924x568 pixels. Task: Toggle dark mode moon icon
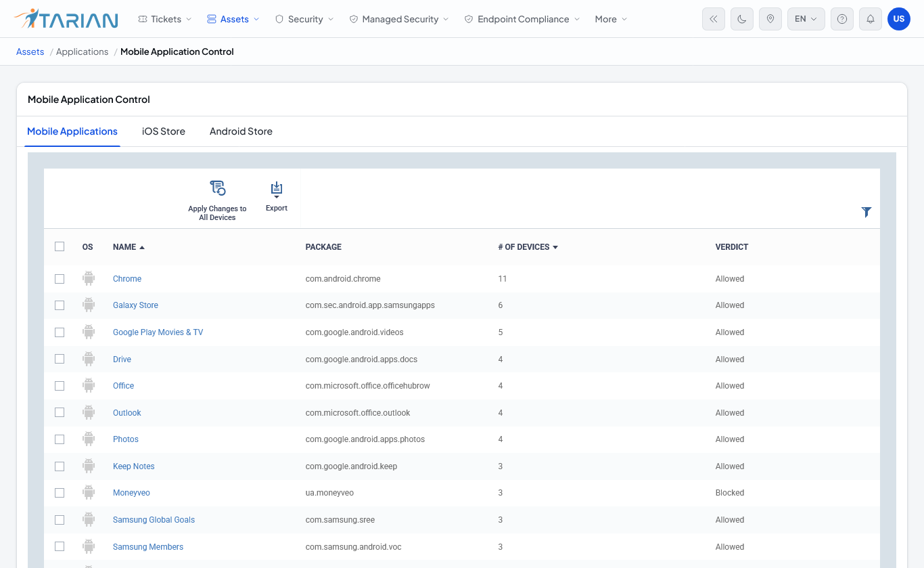coord(742,19)
